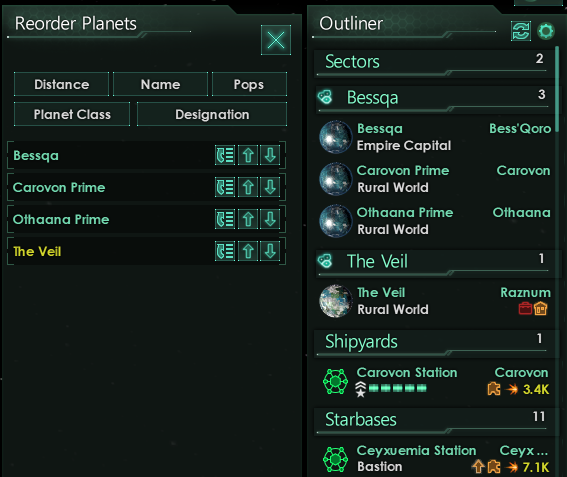Screen dimensions: 567x477
Task: Sort planets by Planet Class
Action: point(72,114)
